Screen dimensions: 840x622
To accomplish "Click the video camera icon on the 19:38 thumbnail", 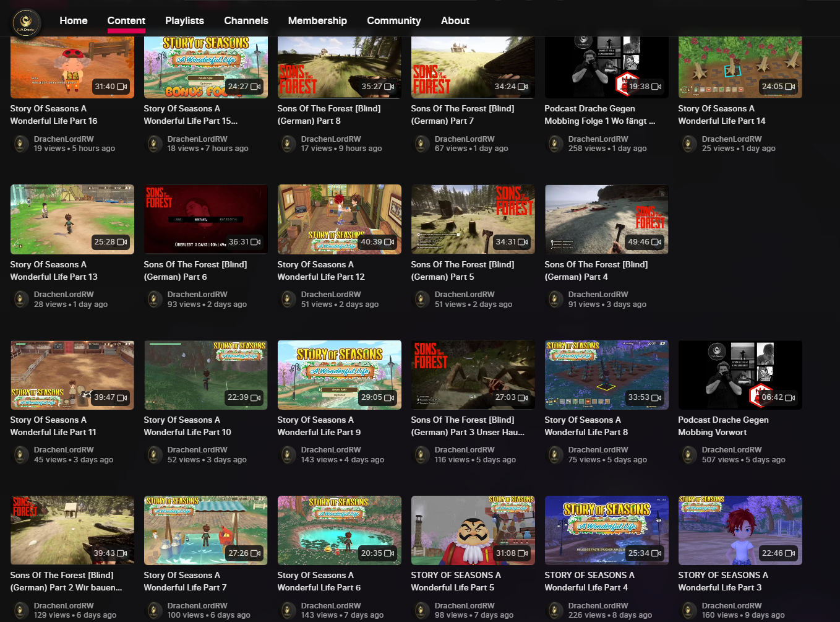I will [656, 87].
